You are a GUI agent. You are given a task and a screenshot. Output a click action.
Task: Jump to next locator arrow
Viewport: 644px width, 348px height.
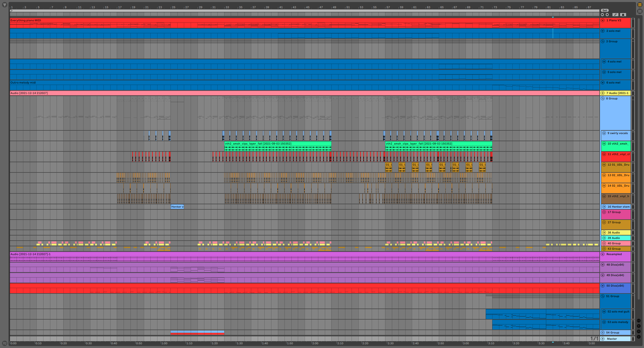click(607, 14)
